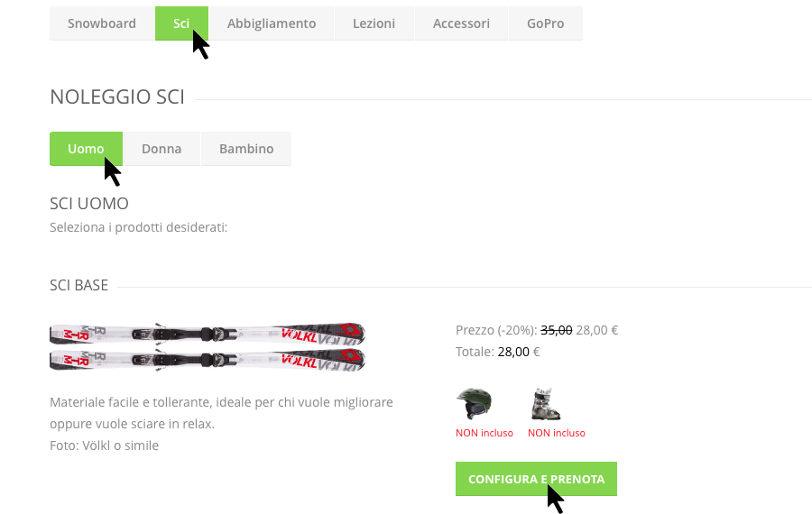The image size is (812, 514).
Task: Choose the Bambino sub-tab
Action: point(246,149)
